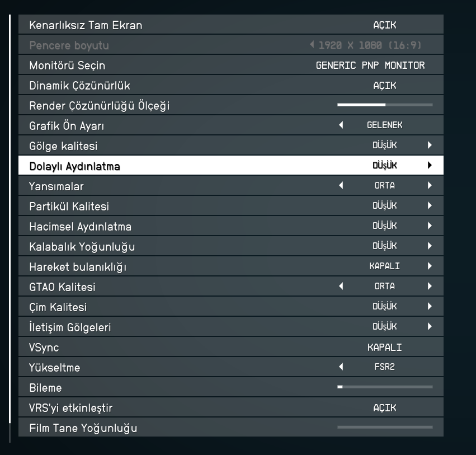Click the VRS'yi etkinleştir AÇIK value
The height and width of the screenshot is (455, 476).
click(x=384, y=407)
